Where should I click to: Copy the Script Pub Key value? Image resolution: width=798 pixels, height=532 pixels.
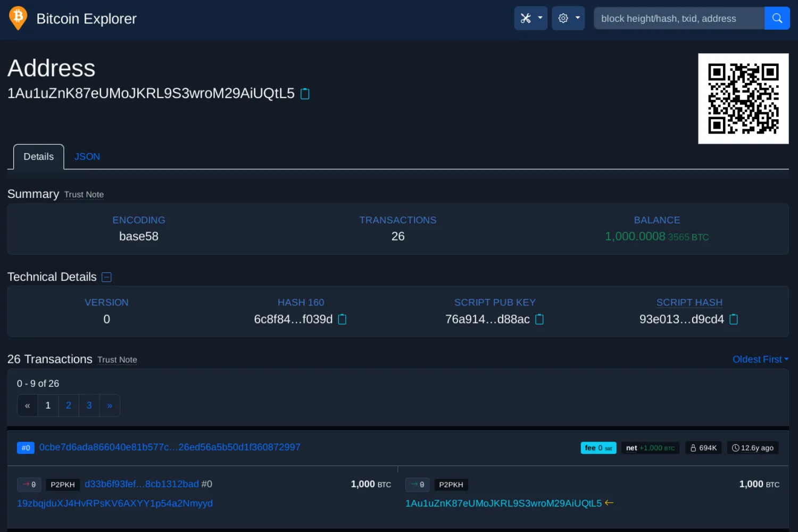click(x=539, y=319)
